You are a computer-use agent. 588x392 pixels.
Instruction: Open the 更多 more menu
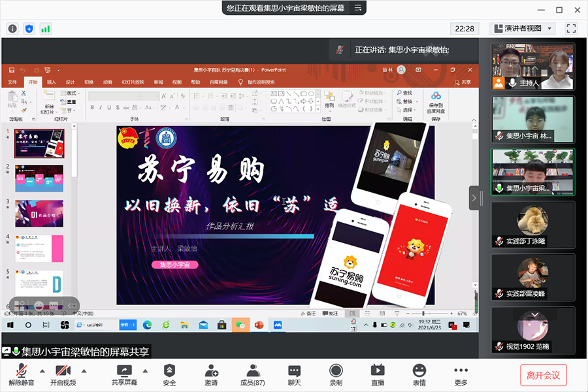pos(461,375)
